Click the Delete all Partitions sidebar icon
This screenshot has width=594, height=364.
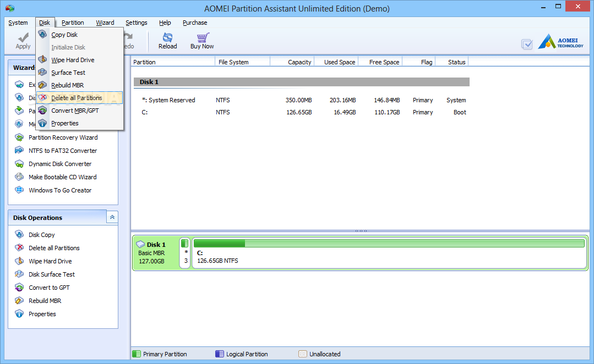19,248
